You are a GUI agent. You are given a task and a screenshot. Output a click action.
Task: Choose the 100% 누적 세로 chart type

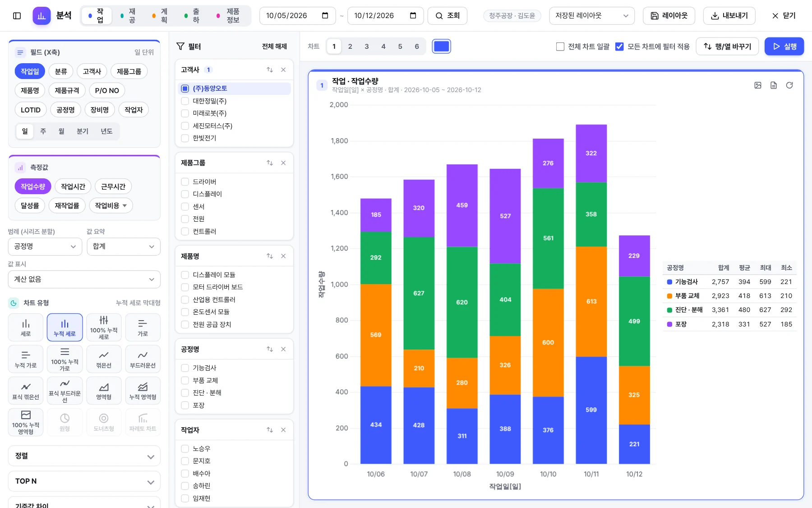click(104, 327)
